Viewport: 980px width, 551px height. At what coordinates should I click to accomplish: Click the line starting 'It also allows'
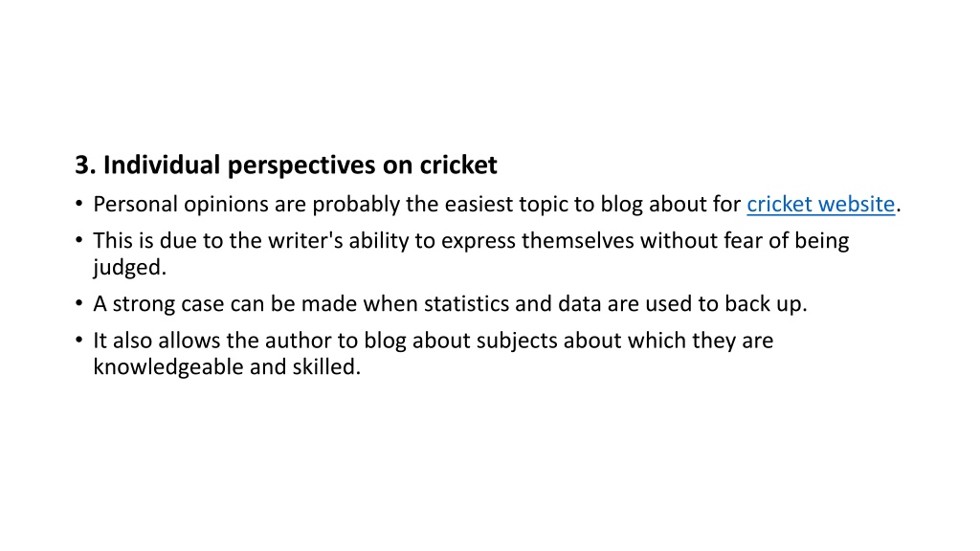434,341
